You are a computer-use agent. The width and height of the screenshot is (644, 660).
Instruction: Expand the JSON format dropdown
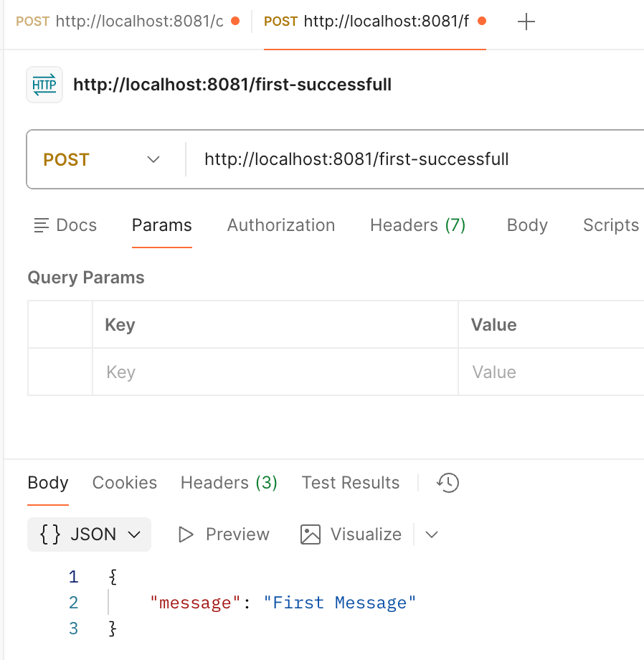(89, 534)
